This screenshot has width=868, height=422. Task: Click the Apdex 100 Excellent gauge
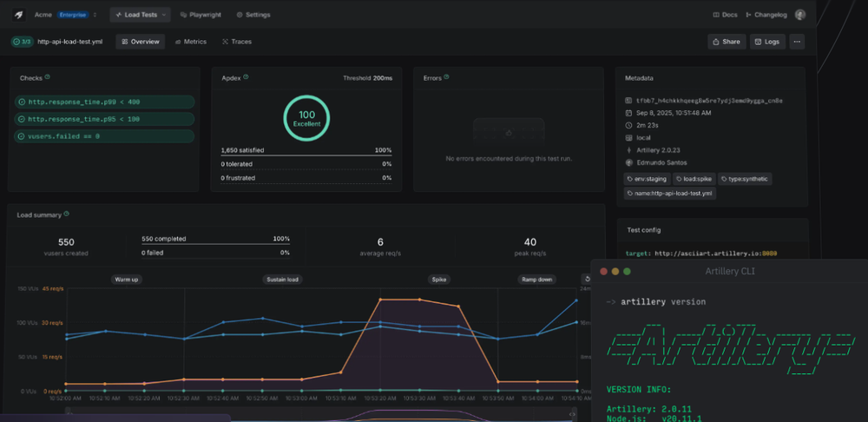[x=306, y=118]
